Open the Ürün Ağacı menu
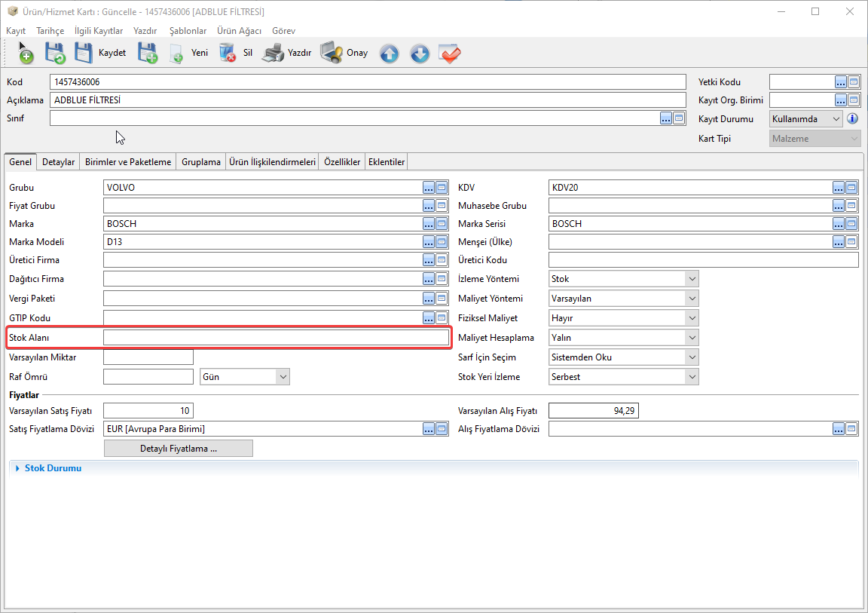The width and height of the screenshot is (868, 613). click(x=239, y=31)
